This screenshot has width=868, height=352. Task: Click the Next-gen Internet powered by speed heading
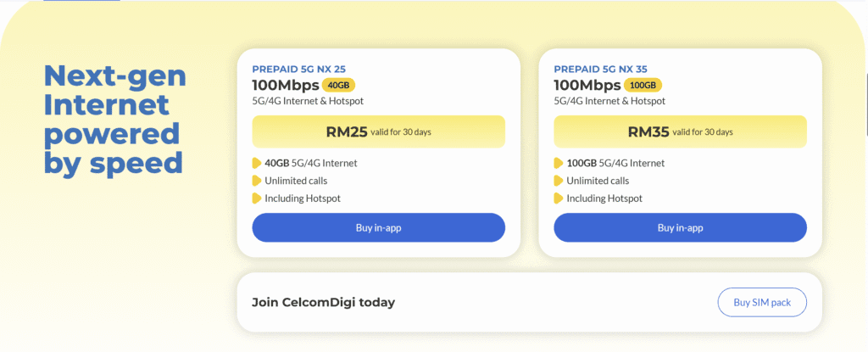click(114, 120)
